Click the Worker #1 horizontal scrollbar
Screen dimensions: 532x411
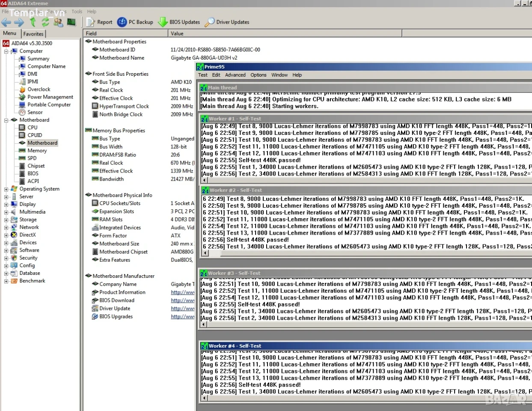pos(366,180)
